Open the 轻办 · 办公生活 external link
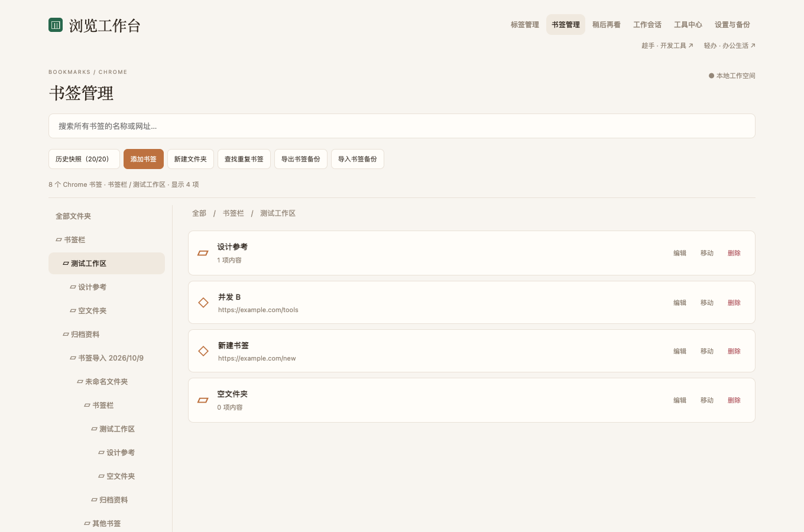 pos(730,46)
